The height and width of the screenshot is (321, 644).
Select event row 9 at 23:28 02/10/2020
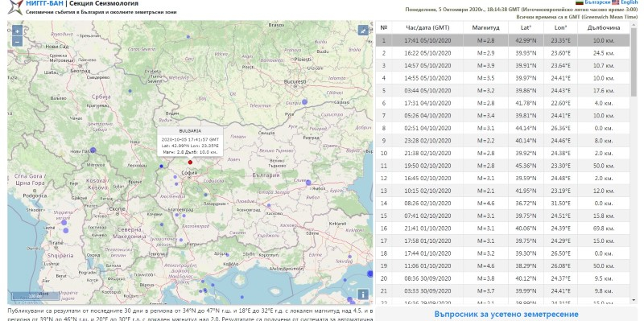502,141
